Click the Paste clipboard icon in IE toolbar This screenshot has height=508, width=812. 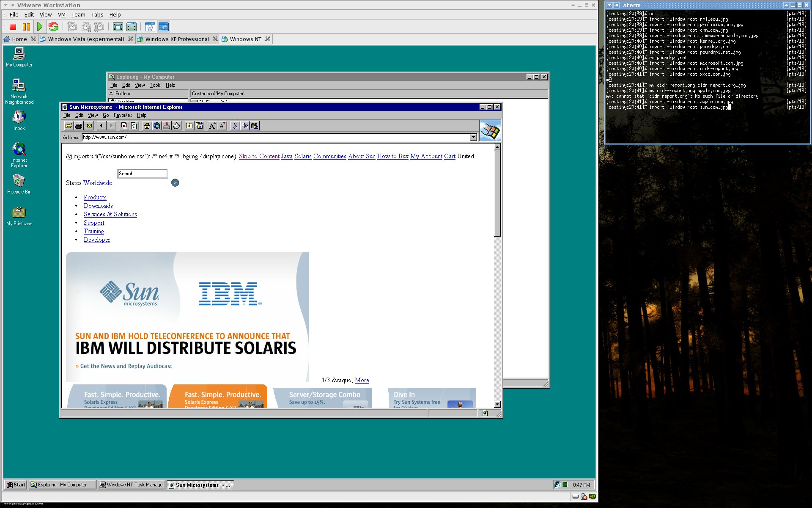click(x=255, y=126)
